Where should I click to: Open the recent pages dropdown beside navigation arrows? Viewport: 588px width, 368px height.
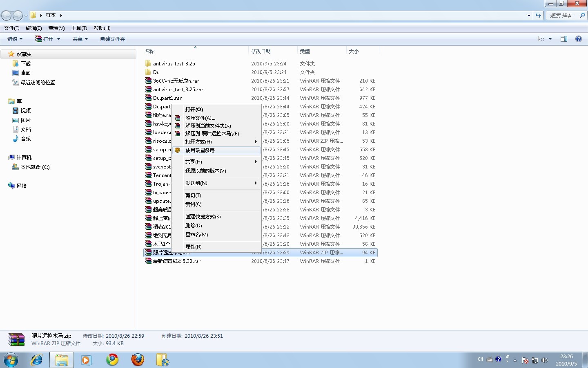(26, 16)
